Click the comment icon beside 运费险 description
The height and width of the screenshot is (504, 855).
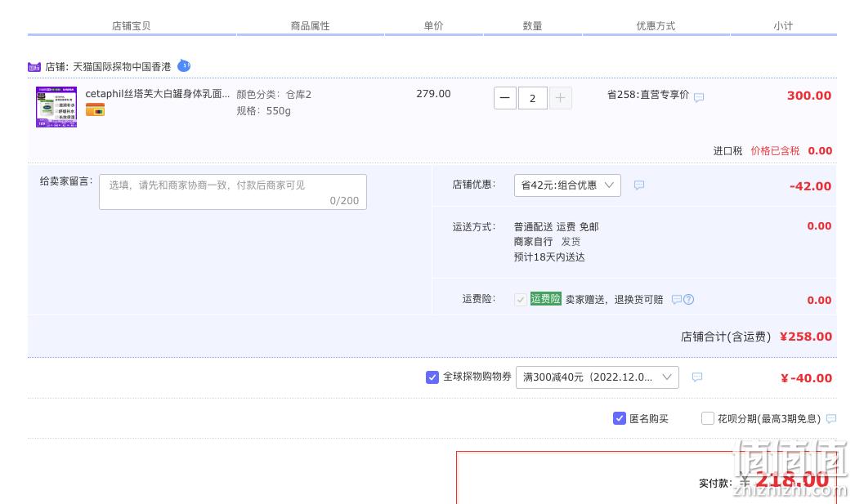pyautogui.click(x=676, y=299)
